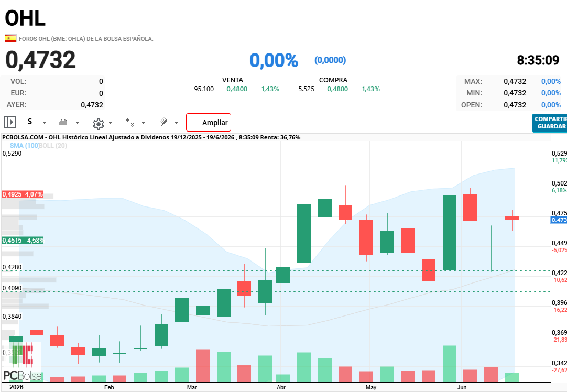The height and width of the screenshot is (392, 567).
Task: Click the 0,4280 level label
Action: pyautogui.click(x=12, y=267)
